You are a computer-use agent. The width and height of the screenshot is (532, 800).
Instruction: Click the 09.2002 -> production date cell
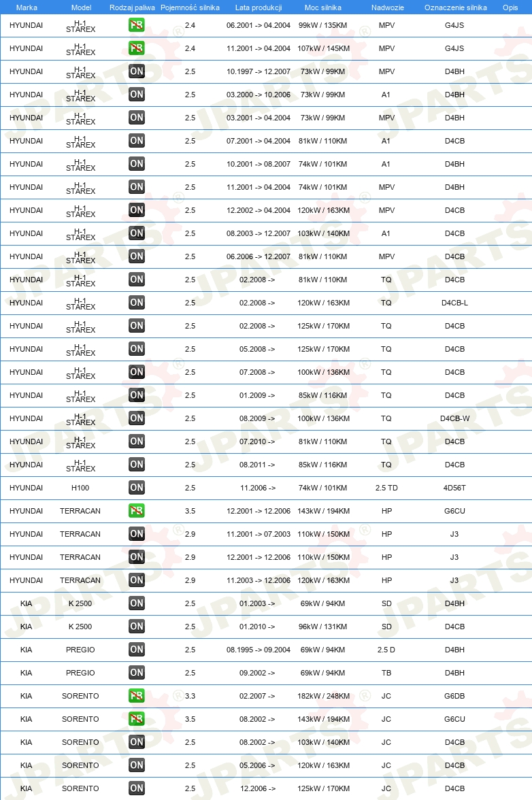[x=257, y=673]
